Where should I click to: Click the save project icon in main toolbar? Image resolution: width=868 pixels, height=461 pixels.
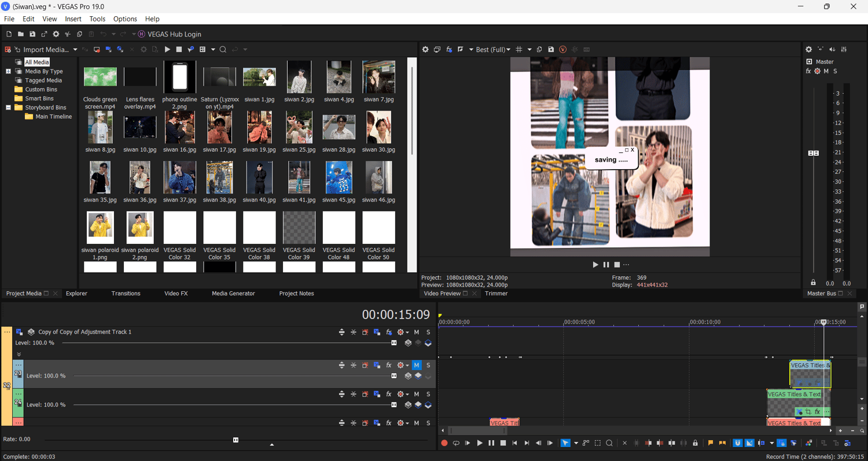tap(32, 35)
